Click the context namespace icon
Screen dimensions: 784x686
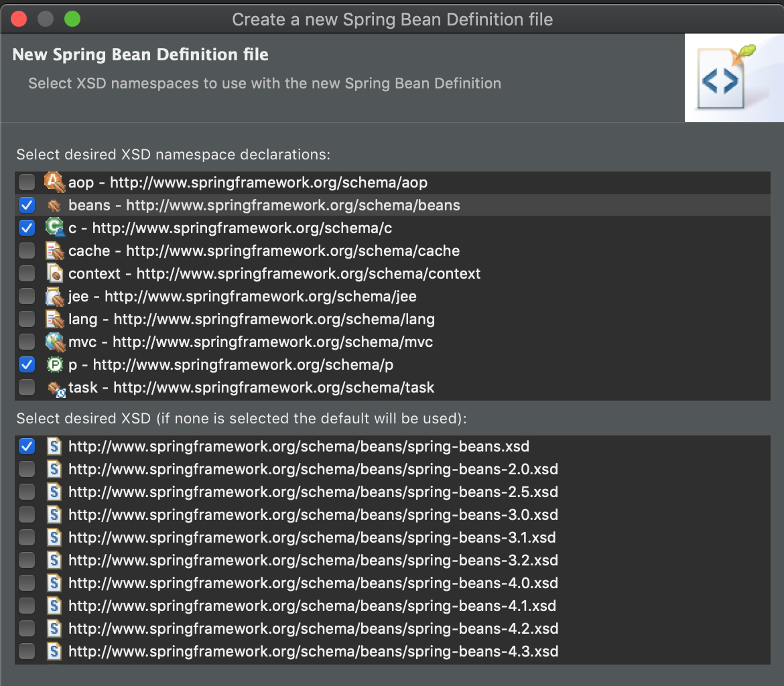point(54,273)
